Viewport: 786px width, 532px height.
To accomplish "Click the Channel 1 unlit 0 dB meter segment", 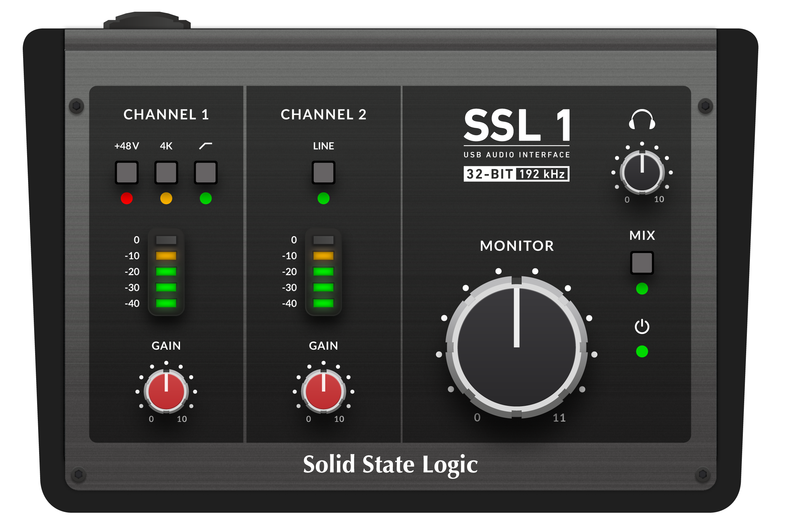I will [x=166, y=241].
